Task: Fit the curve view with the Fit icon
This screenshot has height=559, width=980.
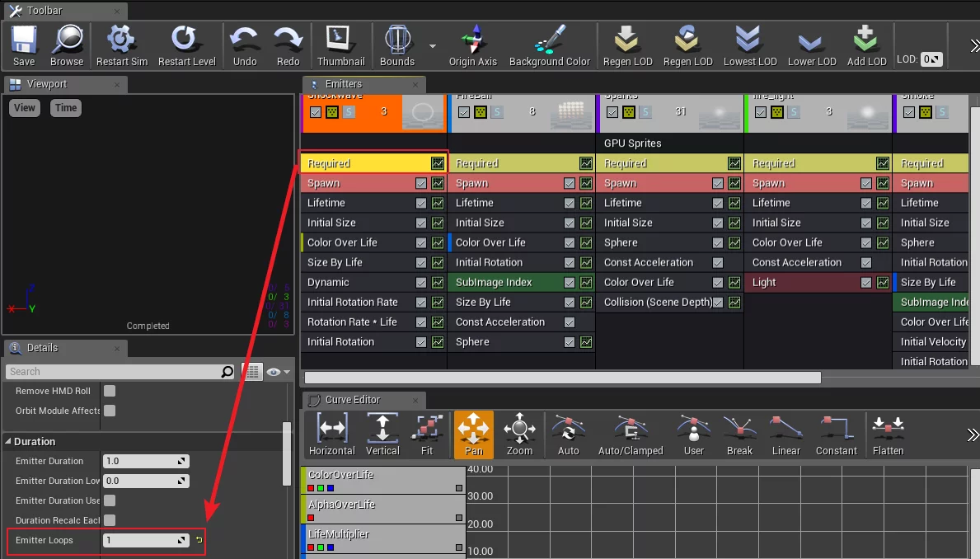Action: point(426,430)
